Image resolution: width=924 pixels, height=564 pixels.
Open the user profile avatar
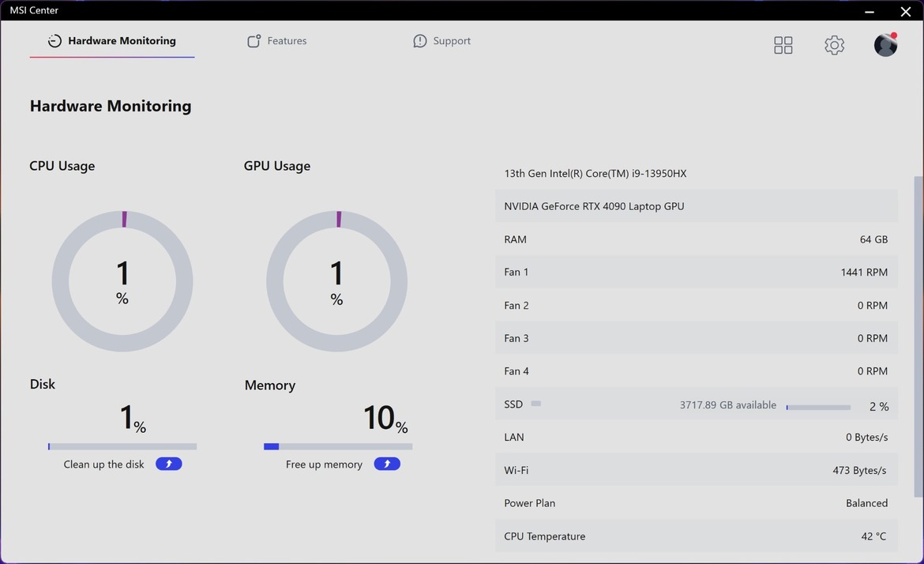pos(885,45)
